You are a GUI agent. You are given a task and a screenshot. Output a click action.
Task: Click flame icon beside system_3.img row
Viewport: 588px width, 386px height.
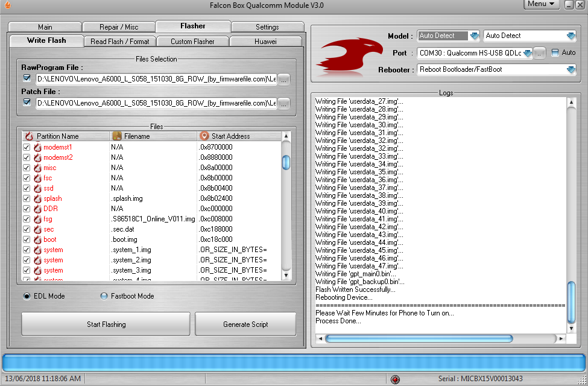pyautogui.click(x=37, y=270)
